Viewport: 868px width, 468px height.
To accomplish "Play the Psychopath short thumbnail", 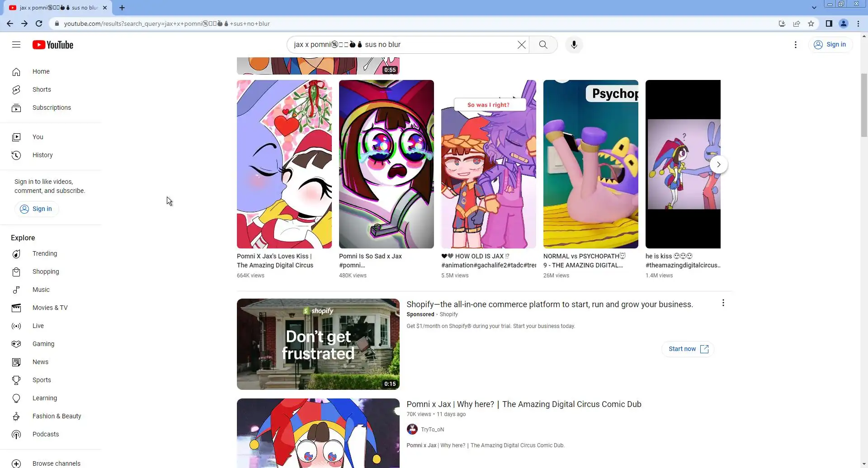I will pos(591,164).
